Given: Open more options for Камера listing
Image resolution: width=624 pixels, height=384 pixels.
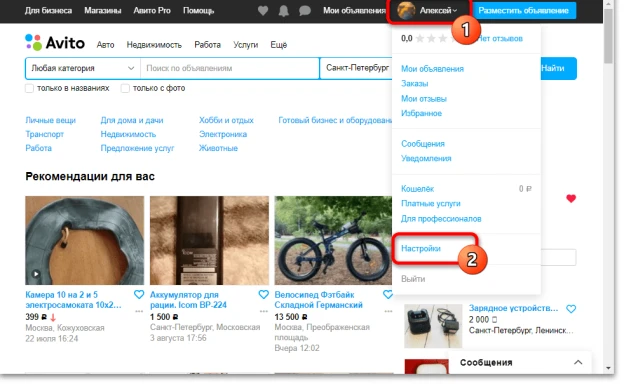Looking at the screenshot, I should (x=139, y=311).
